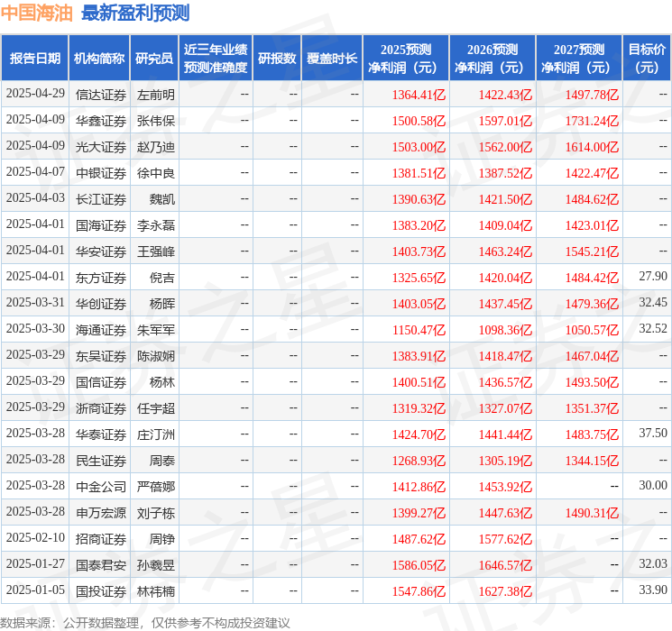Click the 数据来源 disclaimer text
Viewport: 672px width, 631px height.
pyautogui.click(x=145, y=623)
